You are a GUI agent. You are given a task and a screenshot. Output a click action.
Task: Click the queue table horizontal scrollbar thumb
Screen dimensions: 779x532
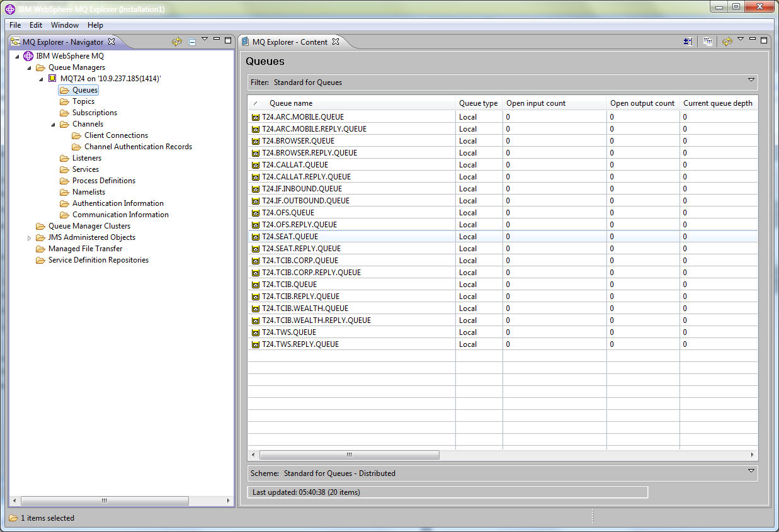point(349,455)
